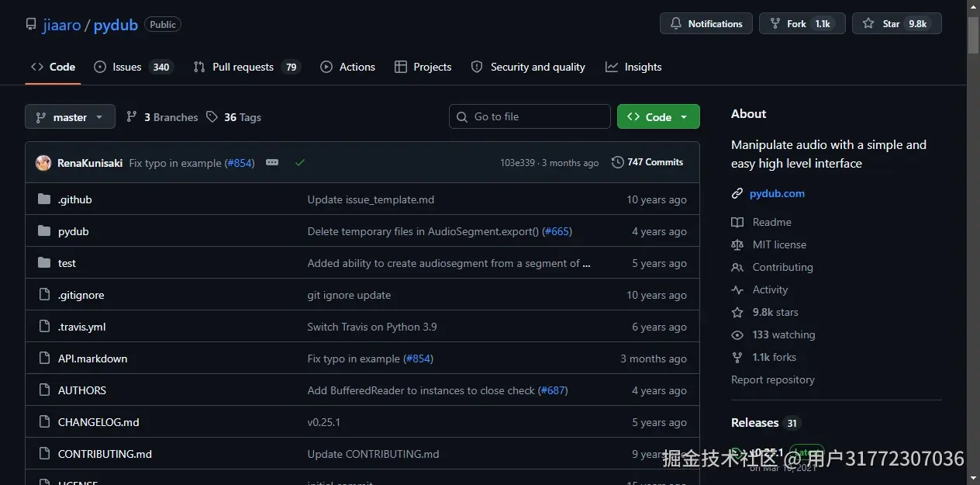Click the folder icon beside test
This screenshot has width=980, height=485.
click(44, 263)
